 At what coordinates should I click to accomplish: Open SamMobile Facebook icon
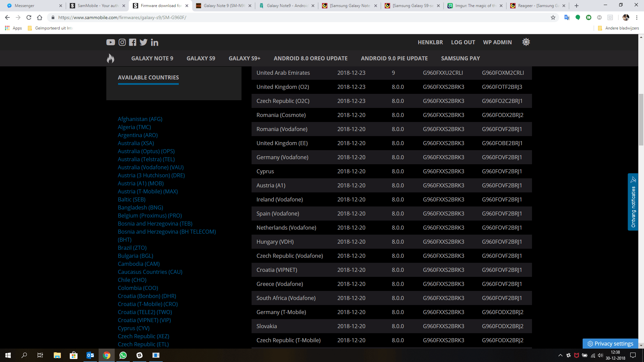(133, 42)
